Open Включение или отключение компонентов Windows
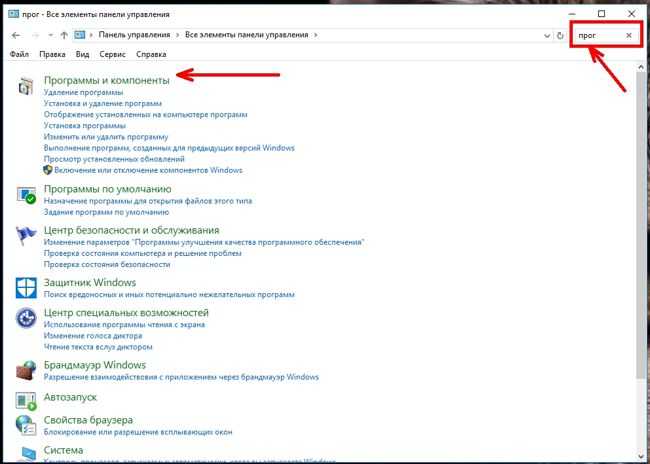 click(148, 170)
